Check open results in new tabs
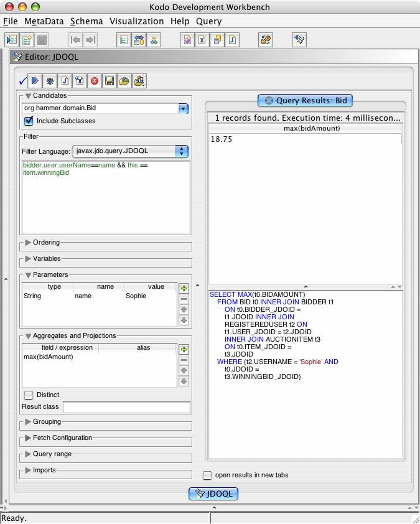Image resolution: width=420 pixels, height=524 pixels. coord(208,475)
